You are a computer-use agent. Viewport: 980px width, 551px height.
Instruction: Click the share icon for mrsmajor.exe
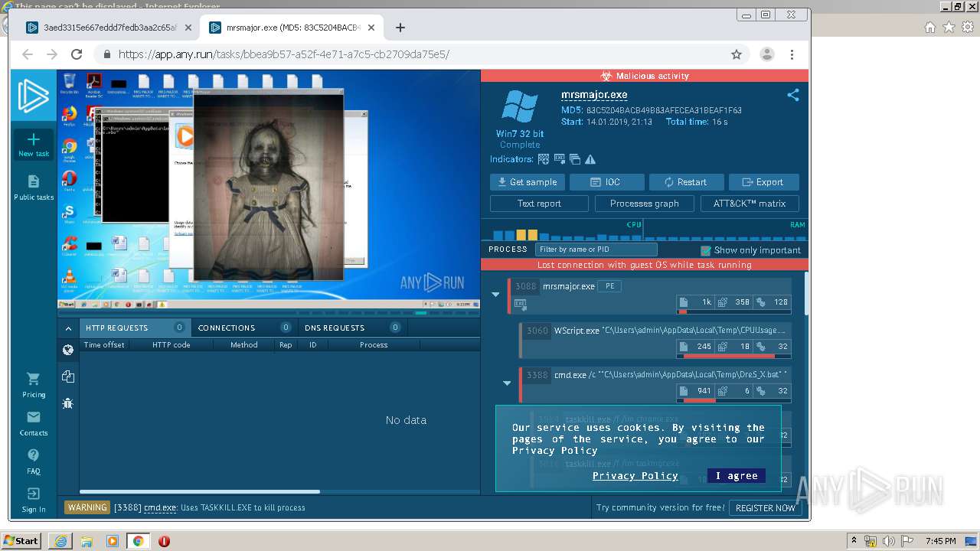[793, 95]
